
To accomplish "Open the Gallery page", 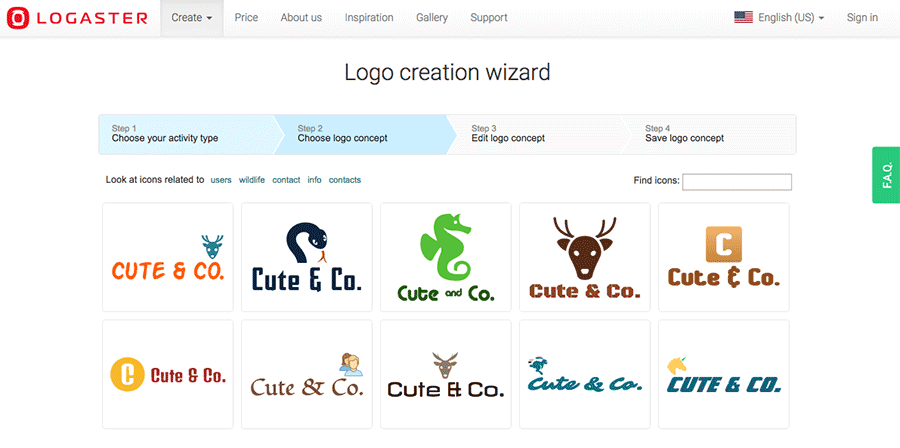I will click(x=432, y=18).
